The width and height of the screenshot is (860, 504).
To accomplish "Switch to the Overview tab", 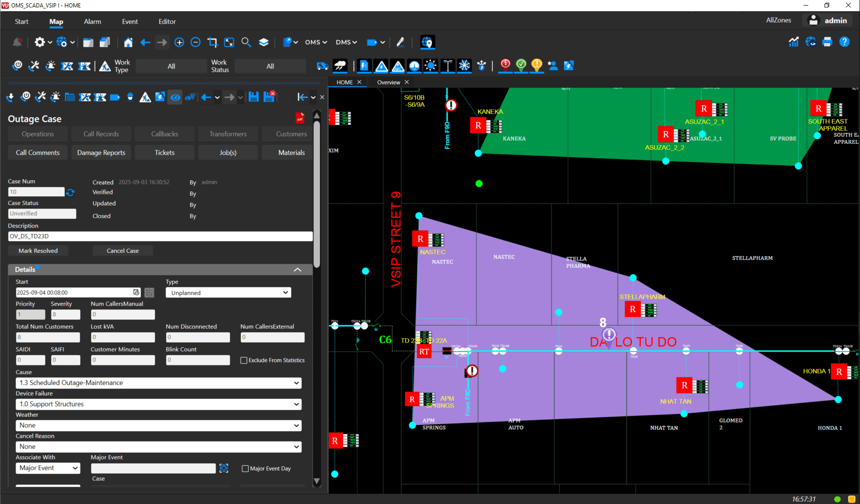I will click(388, 82).
